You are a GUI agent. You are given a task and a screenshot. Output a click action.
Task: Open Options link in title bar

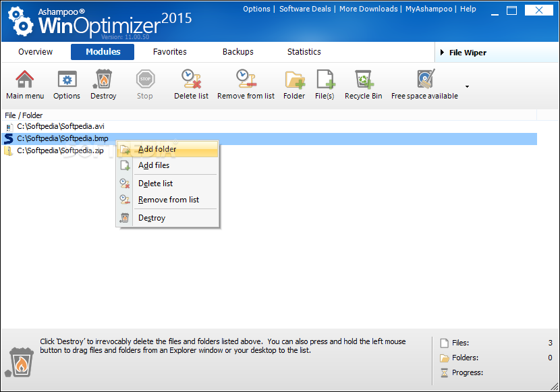pyautogui.click(x=256, y=9)
